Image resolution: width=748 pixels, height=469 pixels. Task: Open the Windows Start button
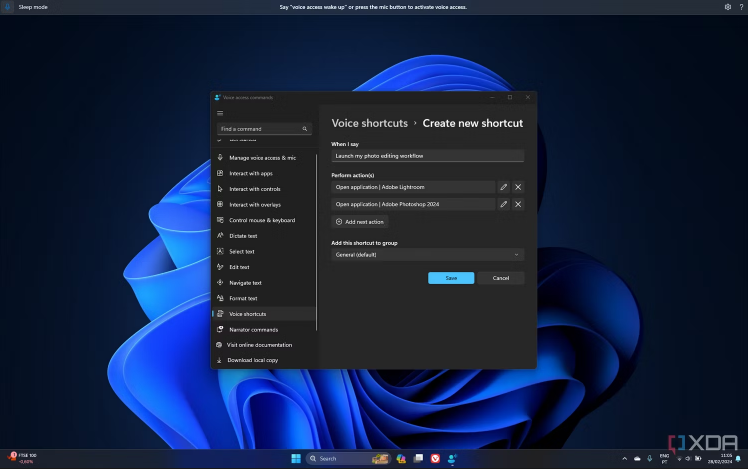pyautogui.click(x=296, y=459)
